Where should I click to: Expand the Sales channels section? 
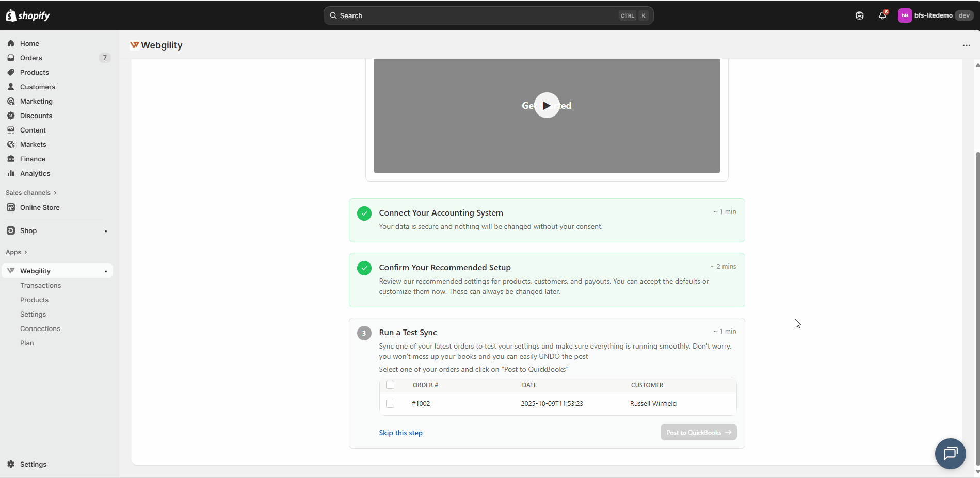coord(31,193)
